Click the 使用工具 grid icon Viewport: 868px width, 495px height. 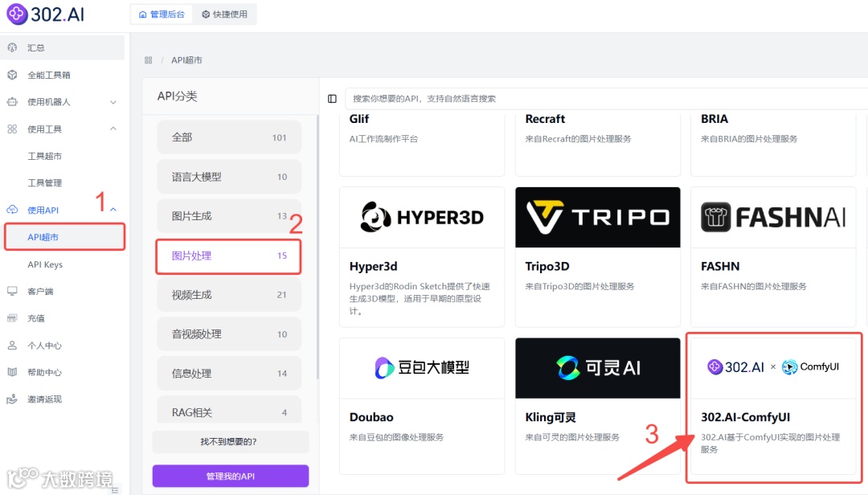(x=12, y=129)
